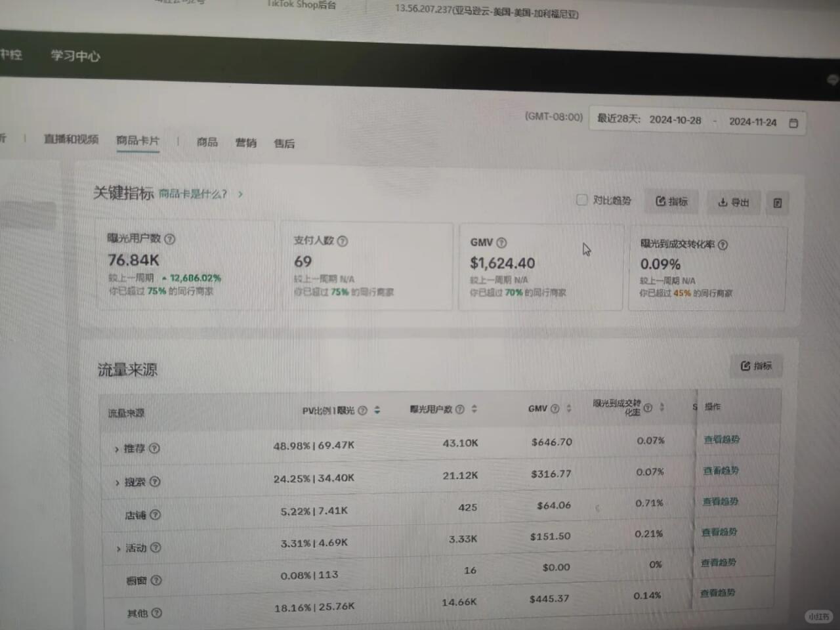840x630 pixels.
Task: Click 指标 button in 关键指标 section
Action: pyautogui.click(x=672, y=201)
